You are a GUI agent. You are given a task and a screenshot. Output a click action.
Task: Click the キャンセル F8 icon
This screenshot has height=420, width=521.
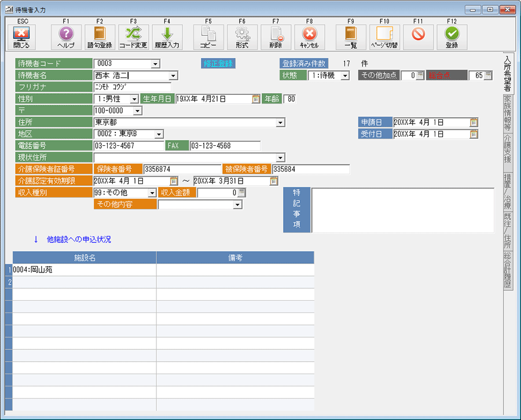(309, 37)
